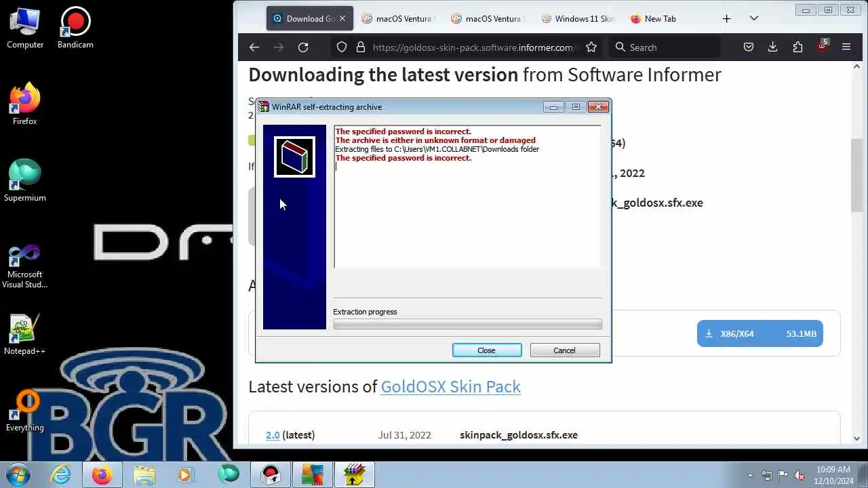The width and height of the screenshot is (868, 488).
Task: Click the muted volume tray icon
Action: [x=800, y=475]
